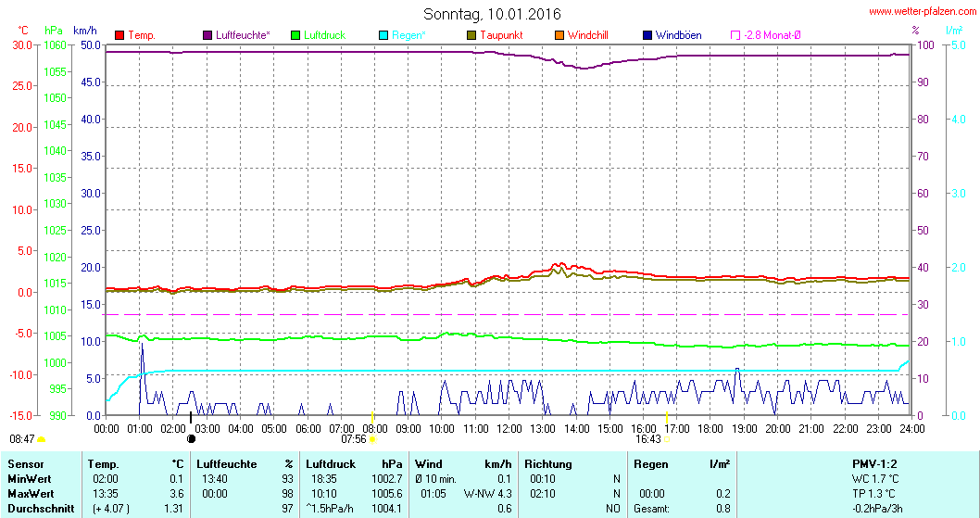Open the www.wetter-pfalzen.com link
Viewport: 980px width, 518px height.
coord(923,11)
